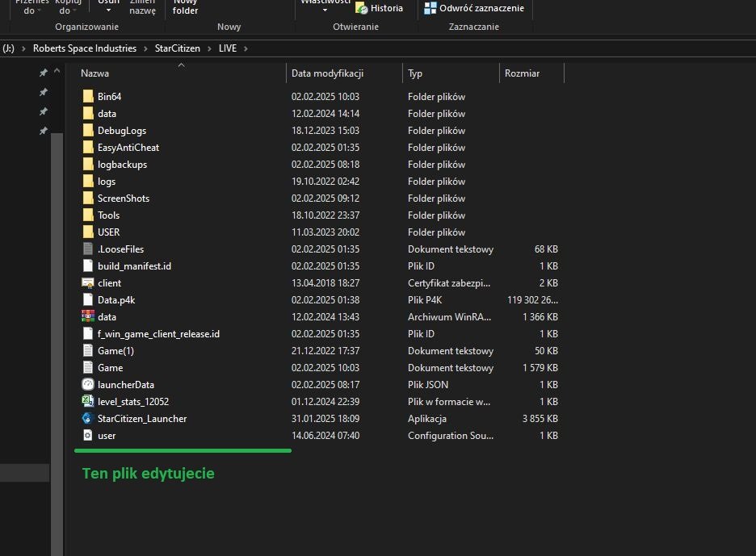The height and width of the screenshot is (556, 756).
Task: Click the user configuration file icon
Action: 88,435
